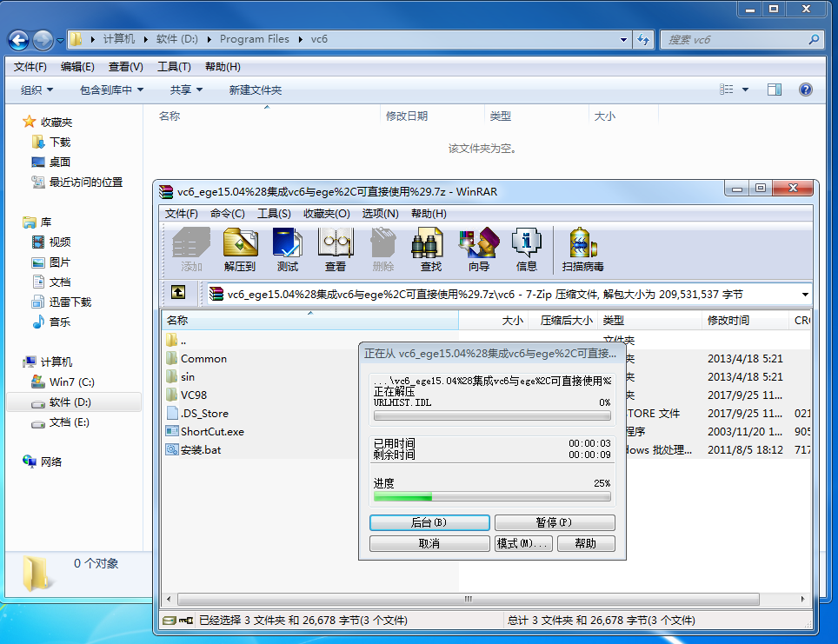Click the Scan Virus (扫描病毒) icon
This screenshot has width=838, height=644.
tap(582, 249)
